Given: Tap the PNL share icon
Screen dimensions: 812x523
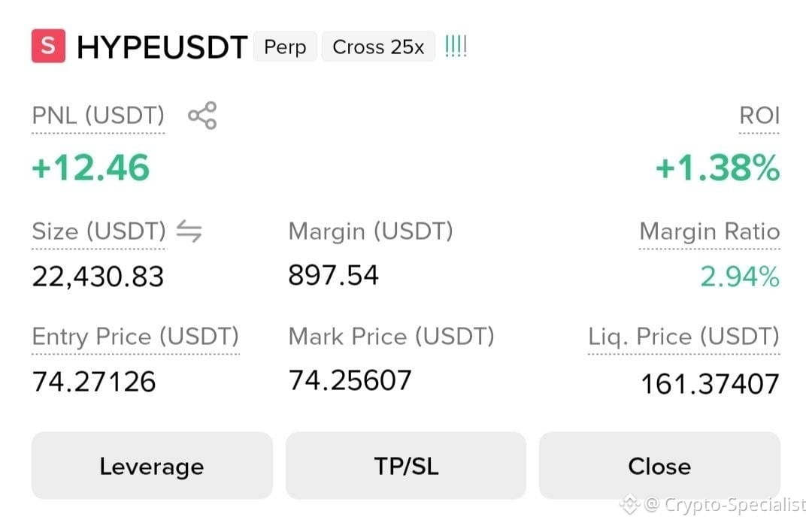Looking at the screenshot, I should pyautogui.click(x=202, y=115).
